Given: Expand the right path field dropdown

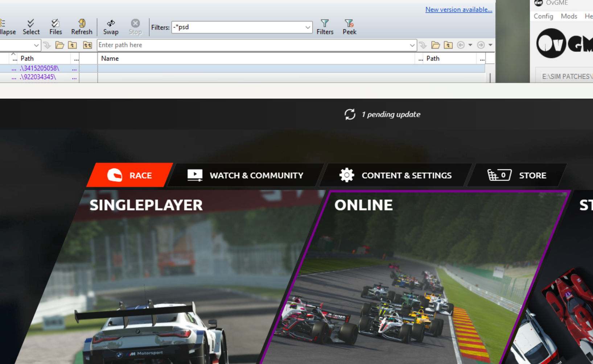Looking at the screenshot, I should 412,45.
